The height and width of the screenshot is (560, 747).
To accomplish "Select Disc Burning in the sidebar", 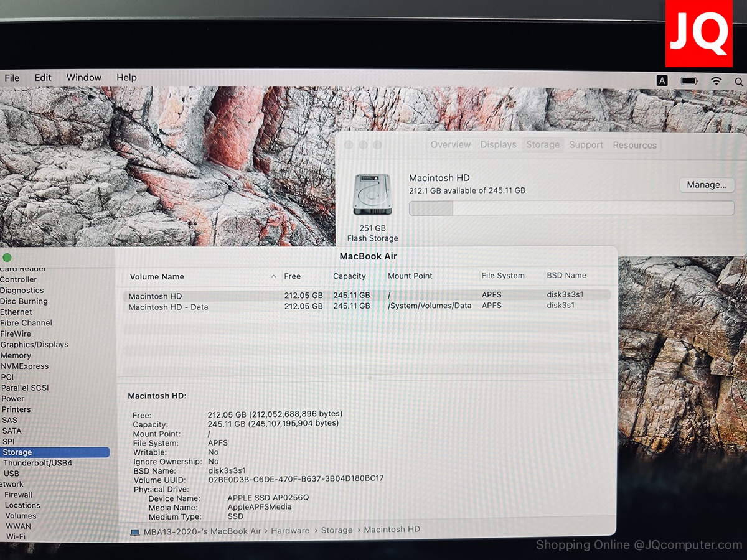I will [x=24, y=301].
